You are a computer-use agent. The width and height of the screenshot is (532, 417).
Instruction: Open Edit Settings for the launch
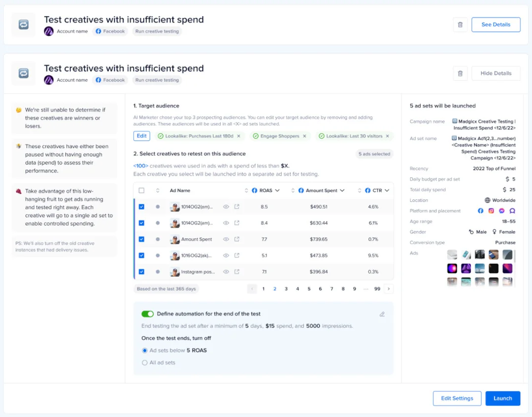click(x=457, y=398)
